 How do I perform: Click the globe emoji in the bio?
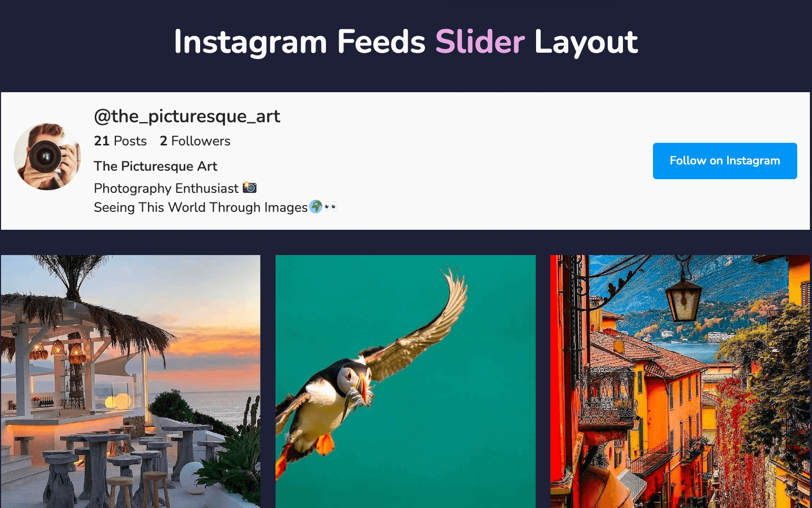pos(315,207)
